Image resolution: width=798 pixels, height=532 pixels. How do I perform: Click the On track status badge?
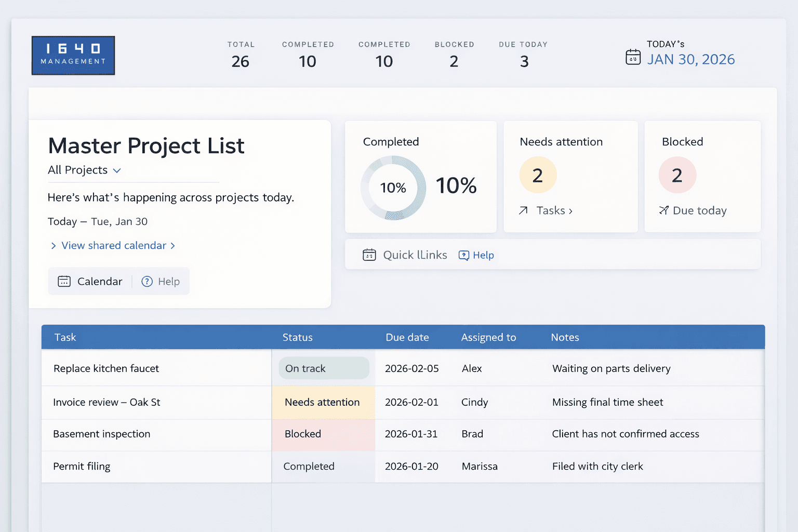pos(324,368)
